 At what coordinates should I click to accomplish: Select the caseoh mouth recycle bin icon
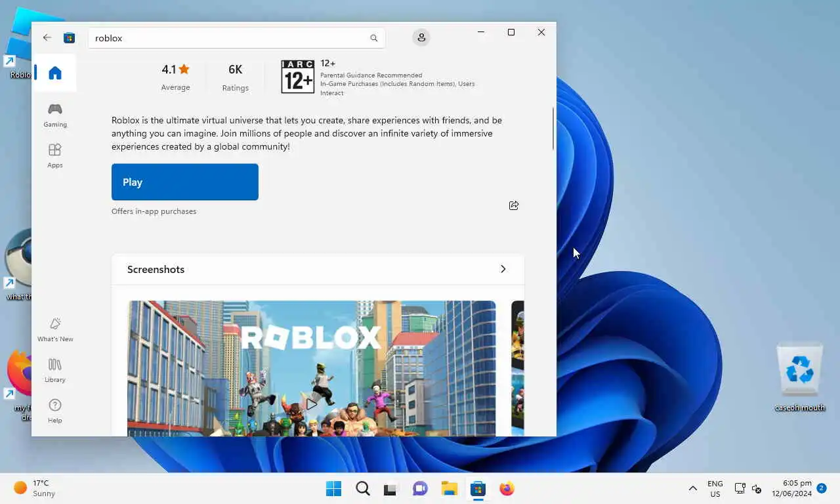click(x=799, y=377)
